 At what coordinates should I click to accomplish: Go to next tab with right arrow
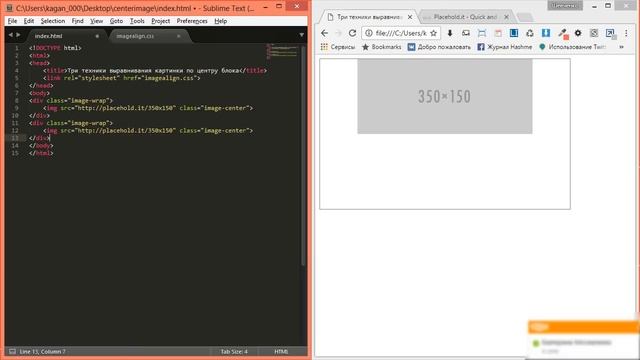[18, 35]
